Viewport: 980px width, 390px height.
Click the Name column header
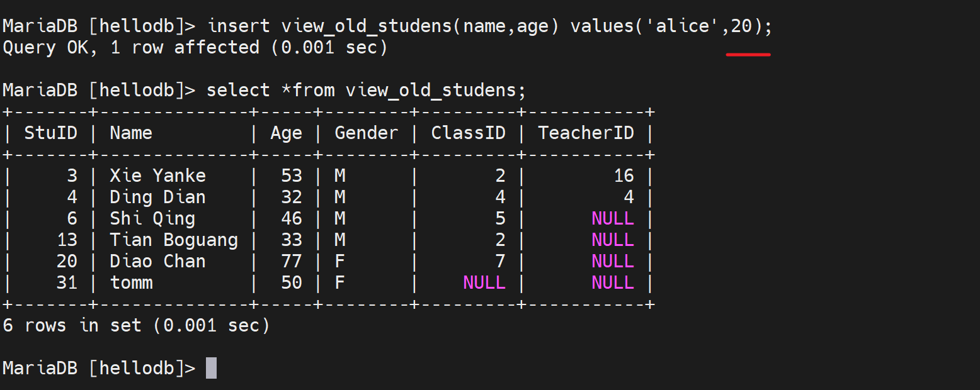click(x=131, y=133)
